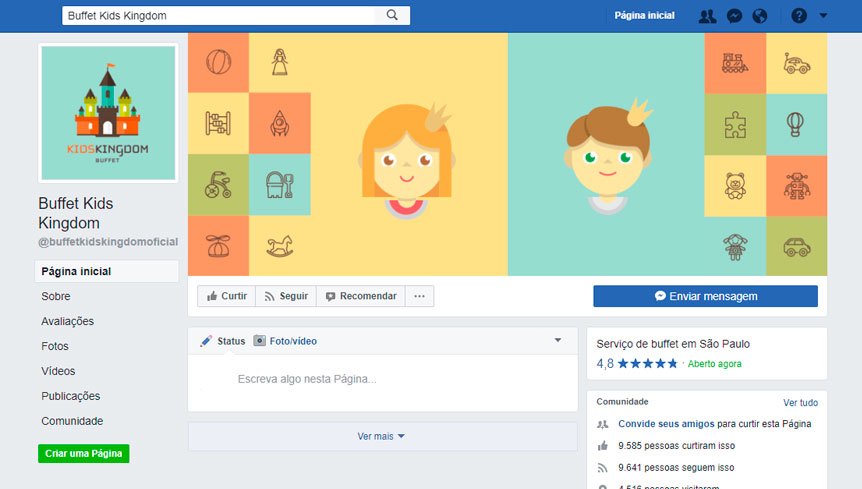This screenshot has width=862, height=489.
Task: Click the green Criar uma Página button
Action: coord(84,453)
